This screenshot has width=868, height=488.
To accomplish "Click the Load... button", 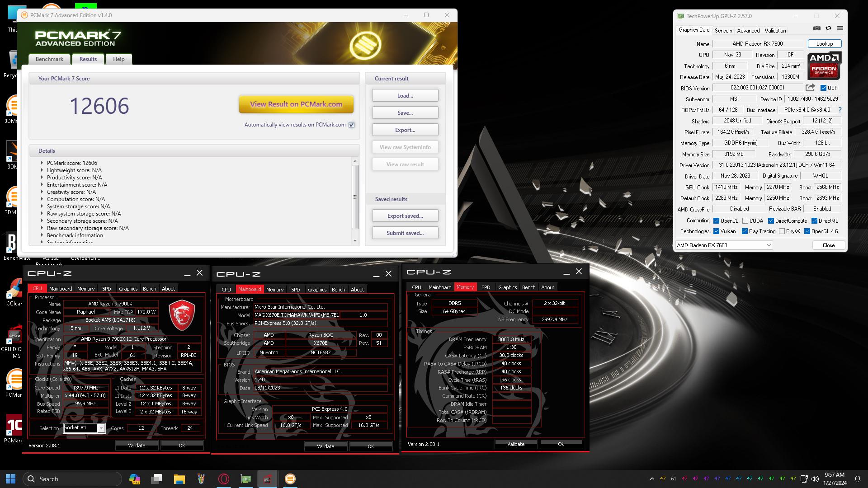I will (x=405, y=96).
